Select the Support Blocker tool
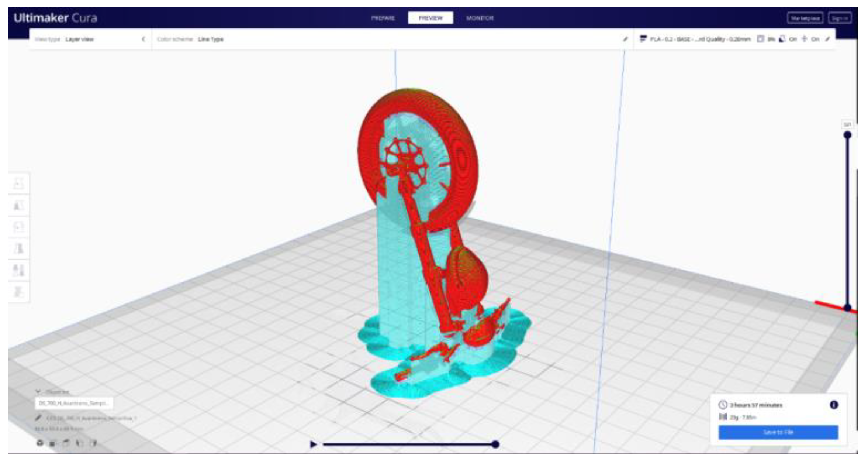The width and height of the screenshot is (868, 460). pos(18,292)
